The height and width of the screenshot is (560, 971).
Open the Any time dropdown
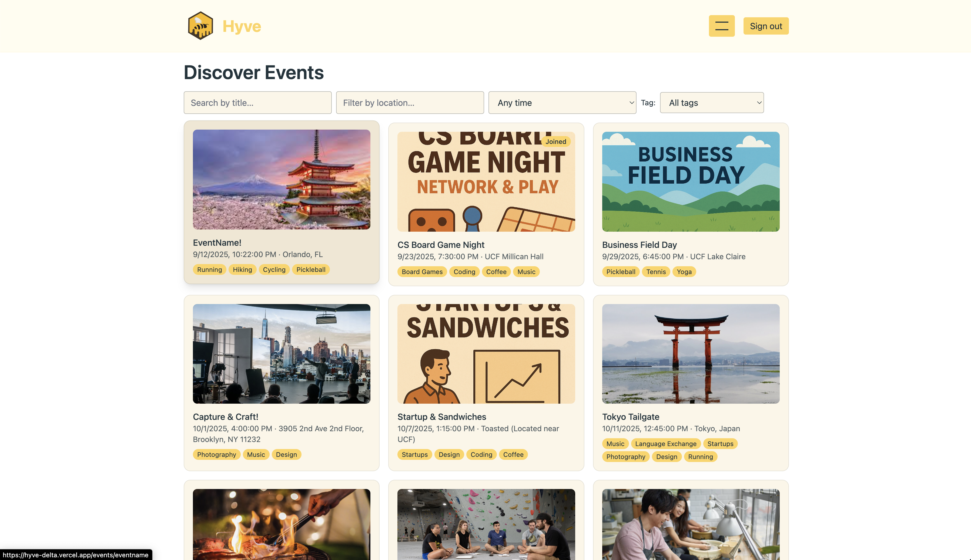tap(562, 103)
